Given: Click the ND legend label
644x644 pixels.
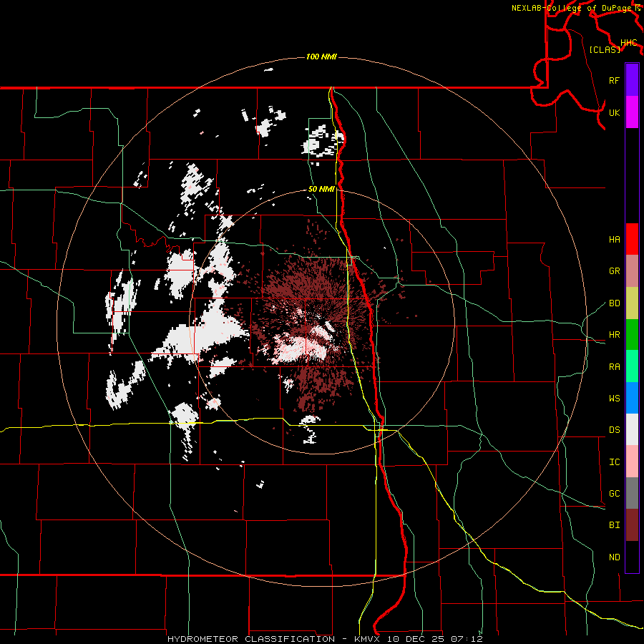Looking at the screenshot, I should click(614, 557).
